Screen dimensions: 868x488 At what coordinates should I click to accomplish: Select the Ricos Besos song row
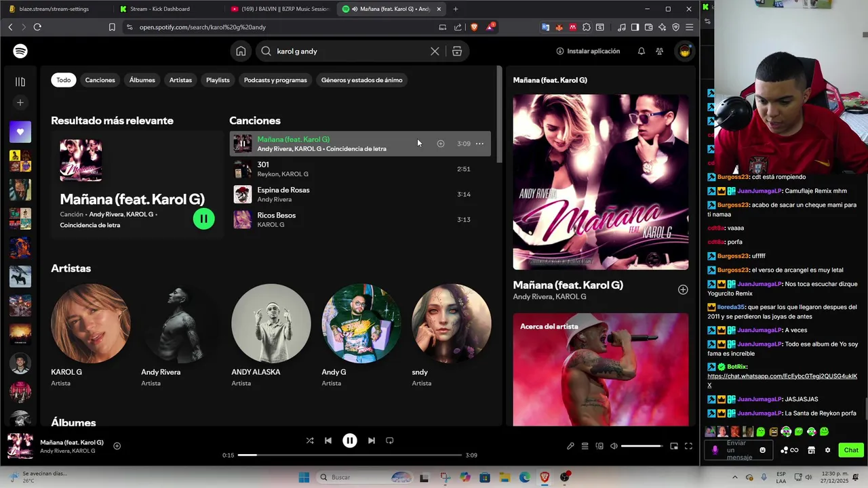tap(360, 220)
